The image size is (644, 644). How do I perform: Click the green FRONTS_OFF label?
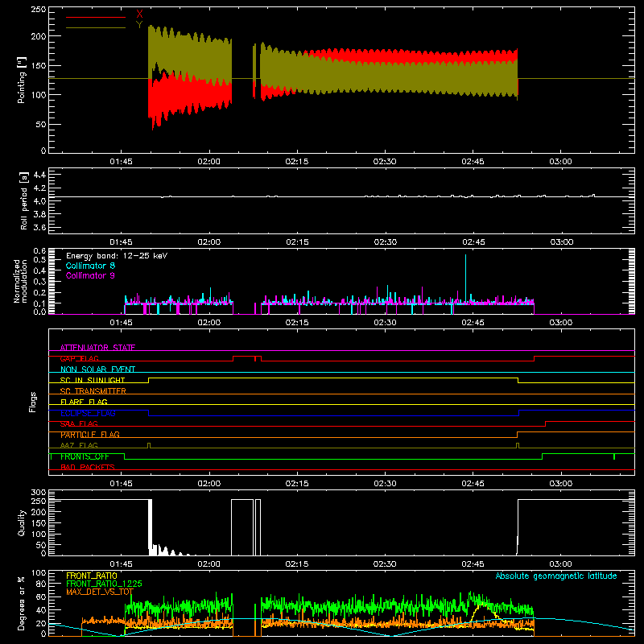85,456
